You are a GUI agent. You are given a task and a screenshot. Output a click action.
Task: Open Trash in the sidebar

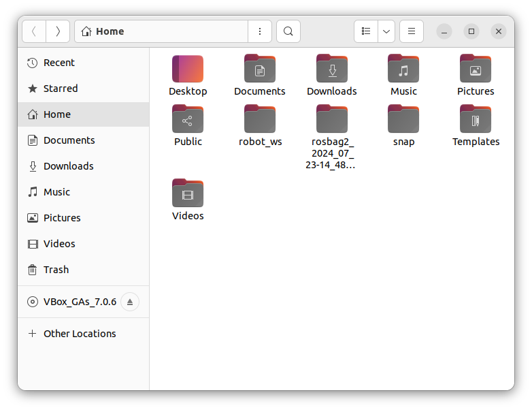tap(84, 270)
